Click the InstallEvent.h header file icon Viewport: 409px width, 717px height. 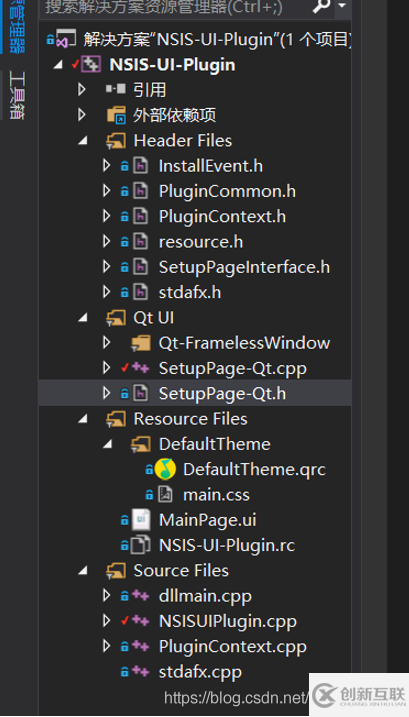tap(140, 166)
